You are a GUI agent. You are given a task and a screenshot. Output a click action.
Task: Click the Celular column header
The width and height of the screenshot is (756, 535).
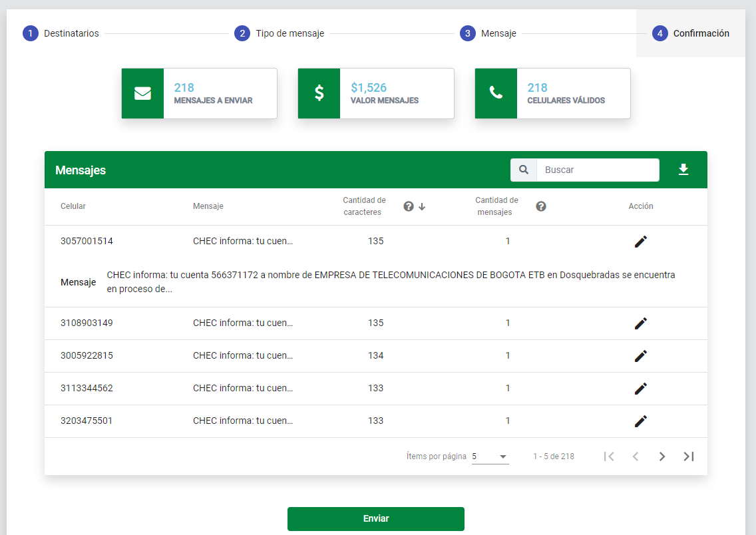coord(73,206)
